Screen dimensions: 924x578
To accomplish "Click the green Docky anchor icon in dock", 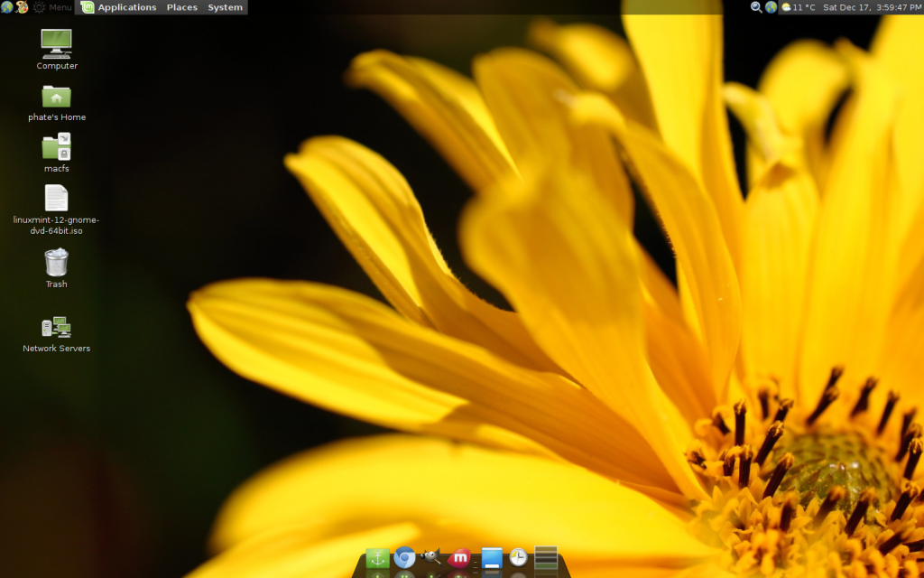I will tap(378, 558).
